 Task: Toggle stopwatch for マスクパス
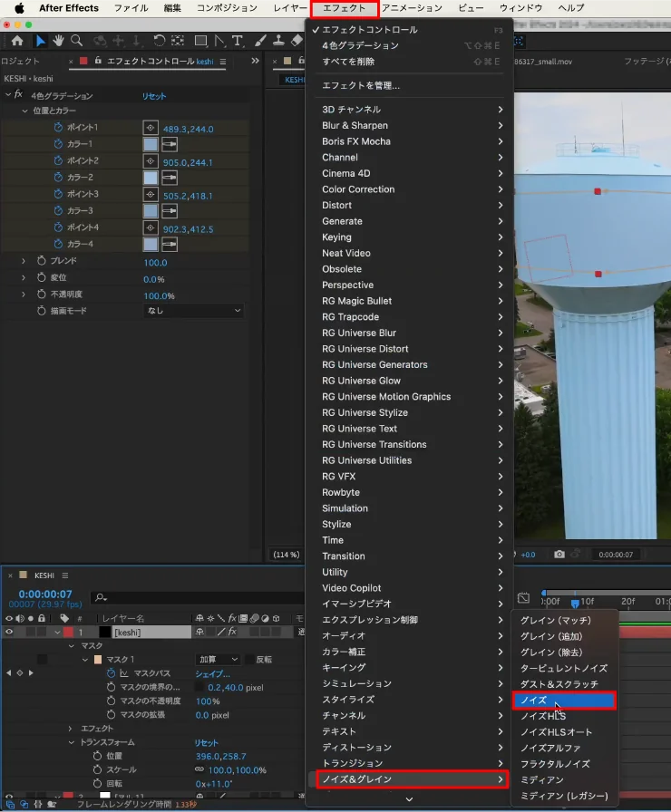coord(111,673)
